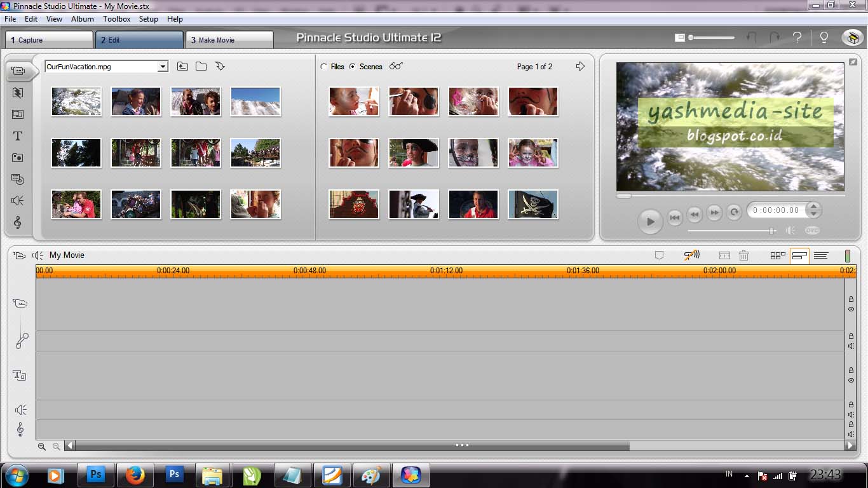Screen dimensions: 868x488
Task: Select the Files radio button
Action: pos(324,67)
